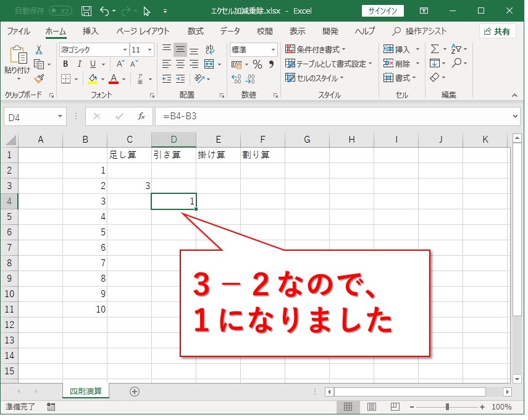The image size is (528, 420).
Task: Click the Borders icon
Action: click(x=65, y=79)
